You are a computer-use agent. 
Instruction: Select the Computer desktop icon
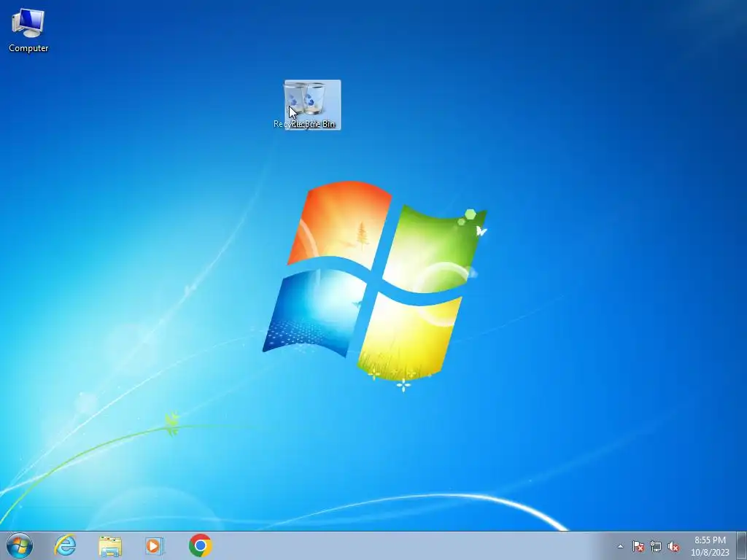[28, 30]
